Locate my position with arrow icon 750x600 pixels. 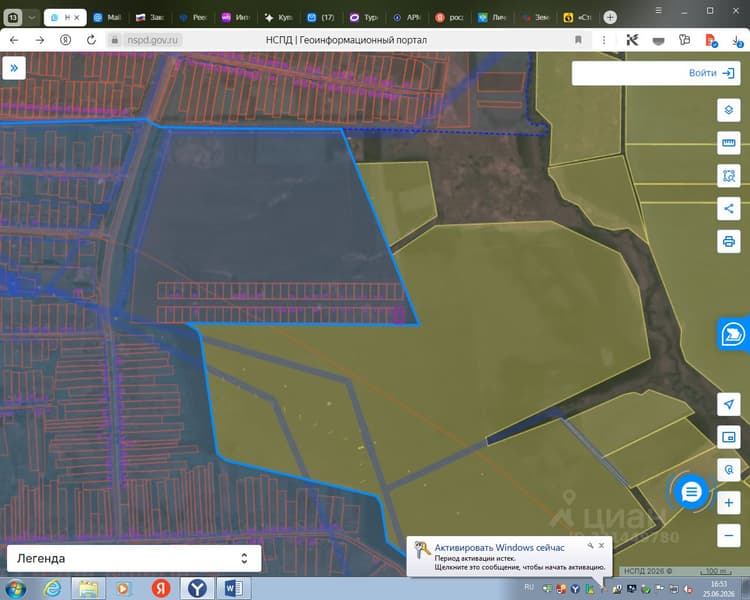click(x=728, y=404)
